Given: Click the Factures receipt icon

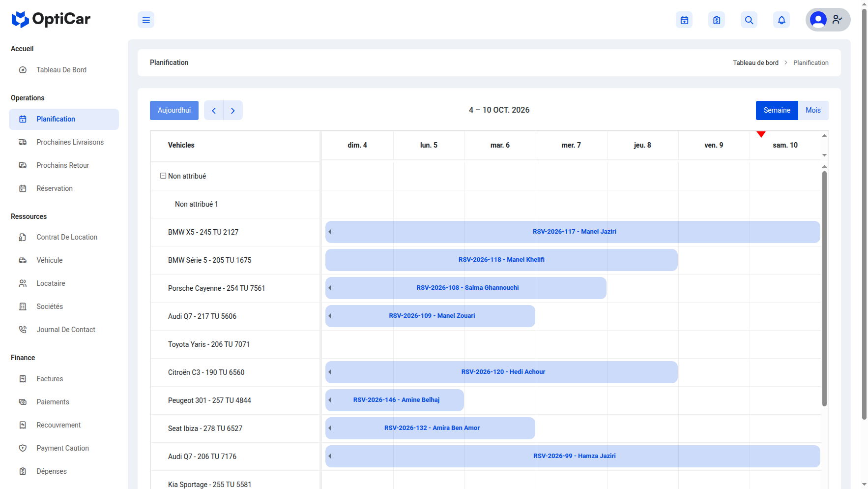Looking at the screenshot, I should 23,379.
